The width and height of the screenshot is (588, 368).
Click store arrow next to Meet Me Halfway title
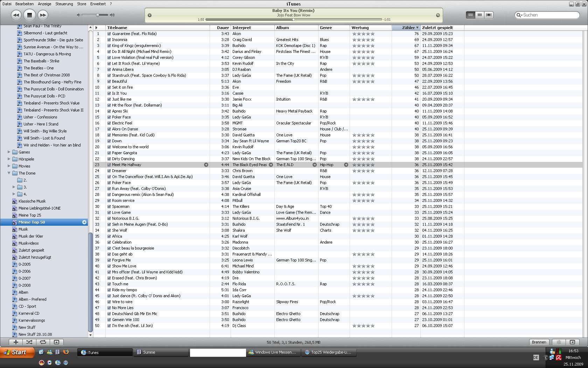point(206,165)
